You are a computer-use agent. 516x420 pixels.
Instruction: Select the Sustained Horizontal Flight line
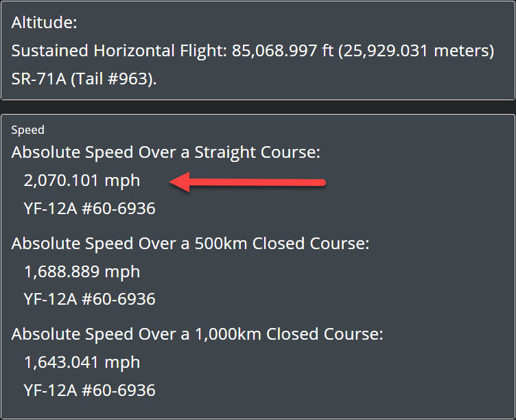click(x=253, y=51)
